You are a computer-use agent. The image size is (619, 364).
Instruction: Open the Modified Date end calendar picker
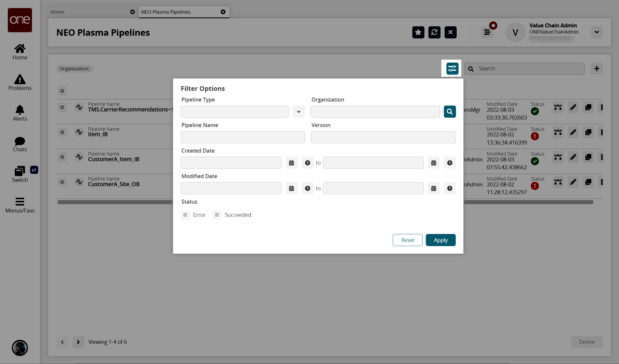pyautogui.click(x=434, y=188)
